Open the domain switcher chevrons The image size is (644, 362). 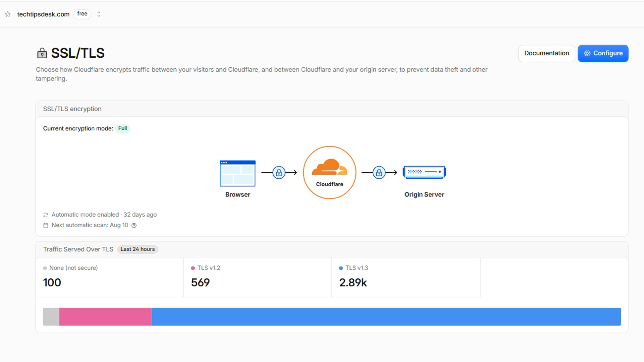[x=99, y=14]
